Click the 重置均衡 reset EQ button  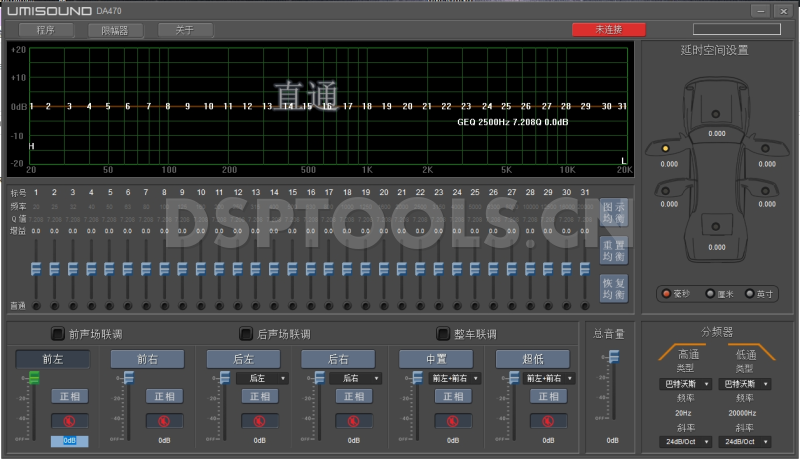613,251
